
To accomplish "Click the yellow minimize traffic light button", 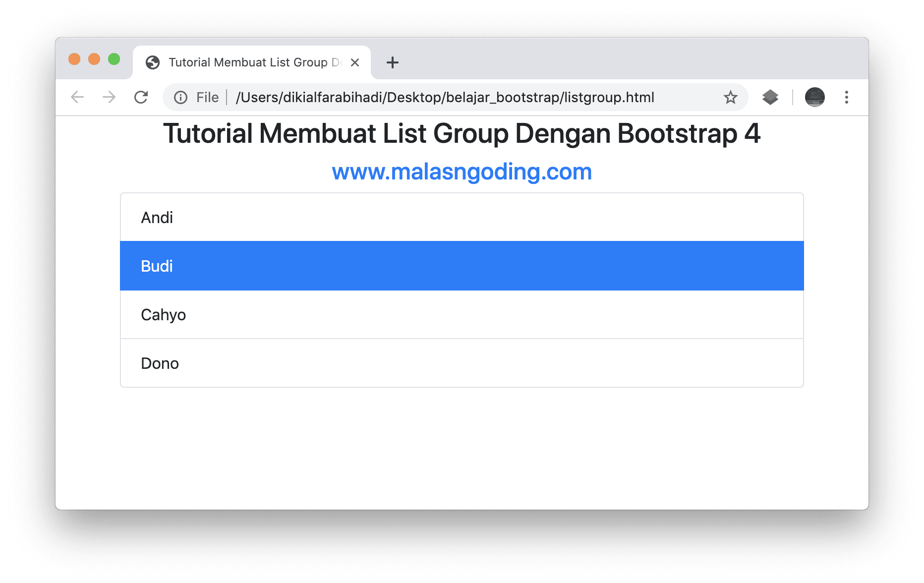I will [x=94, y=58].
